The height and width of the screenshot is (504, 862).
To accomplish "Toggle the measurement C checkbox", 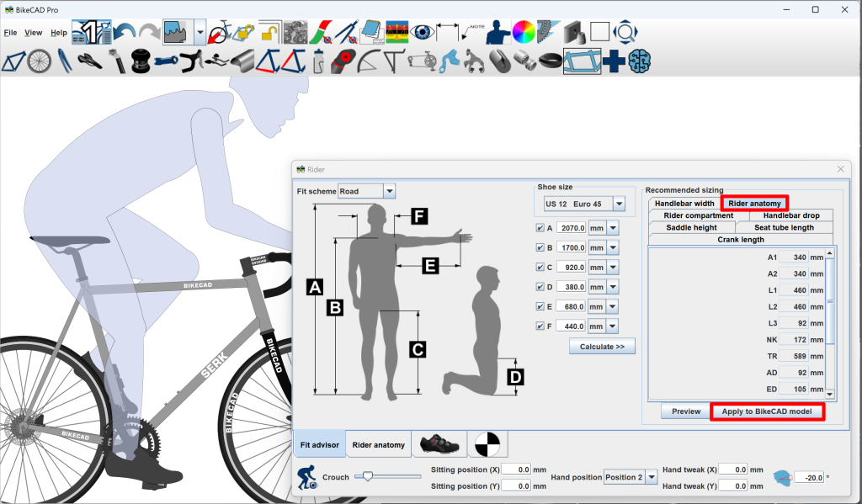I will [540, 268].
